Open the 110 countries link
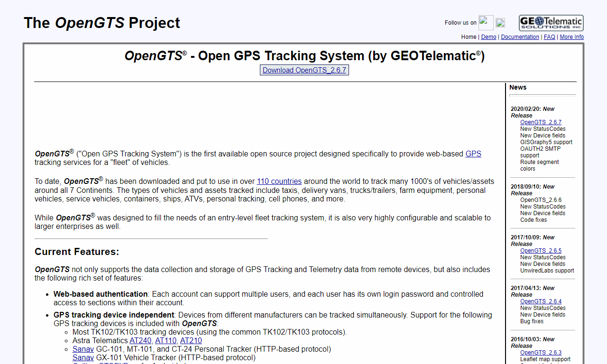The image size is (607, 364). (279, 182)
